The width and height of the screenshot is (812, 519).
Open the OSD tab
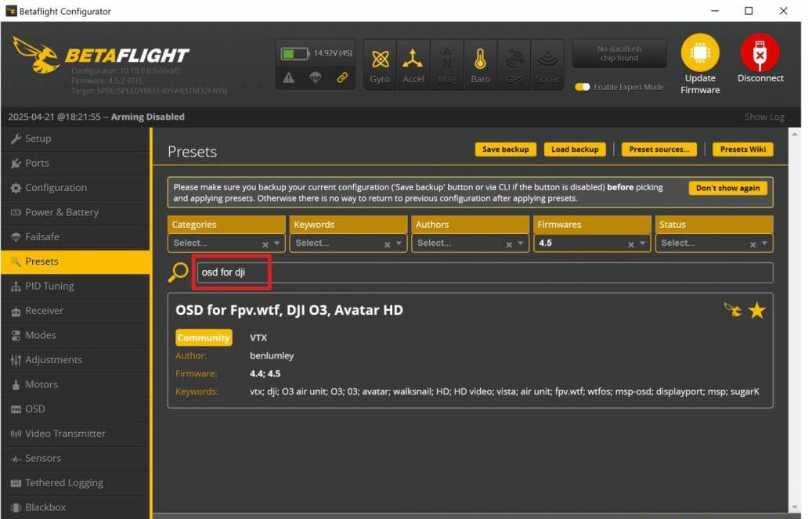76,409
